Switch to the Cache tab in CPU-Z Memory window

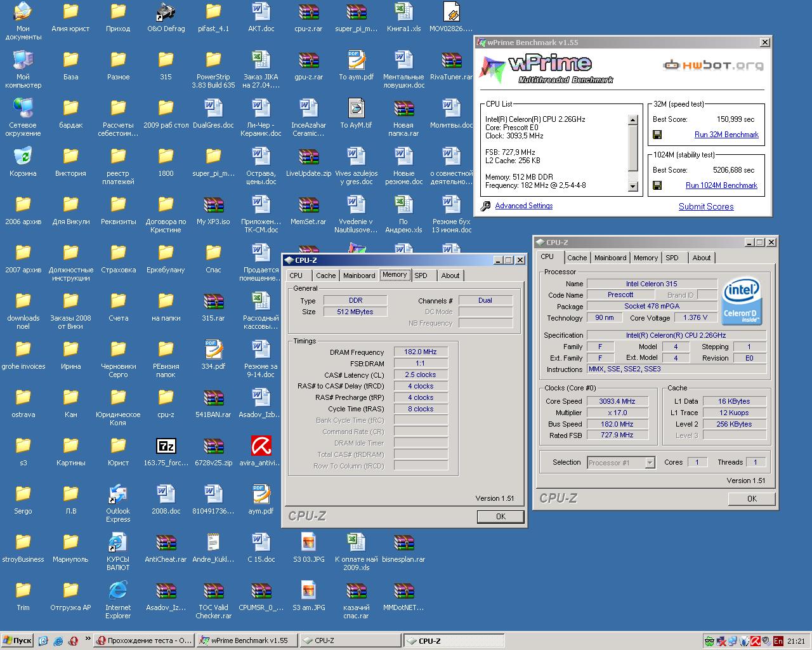point(326,275)
